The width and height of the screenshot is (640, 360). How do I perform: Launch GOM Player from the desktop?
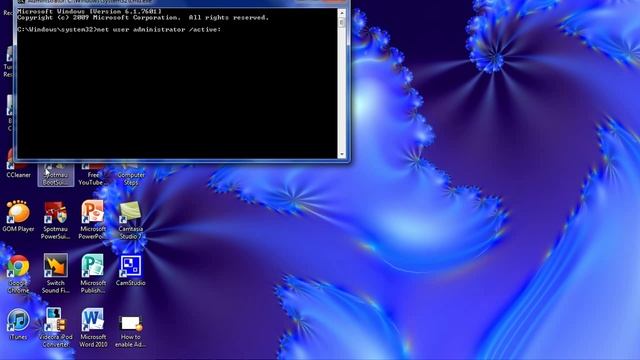(x=18, y=216)
